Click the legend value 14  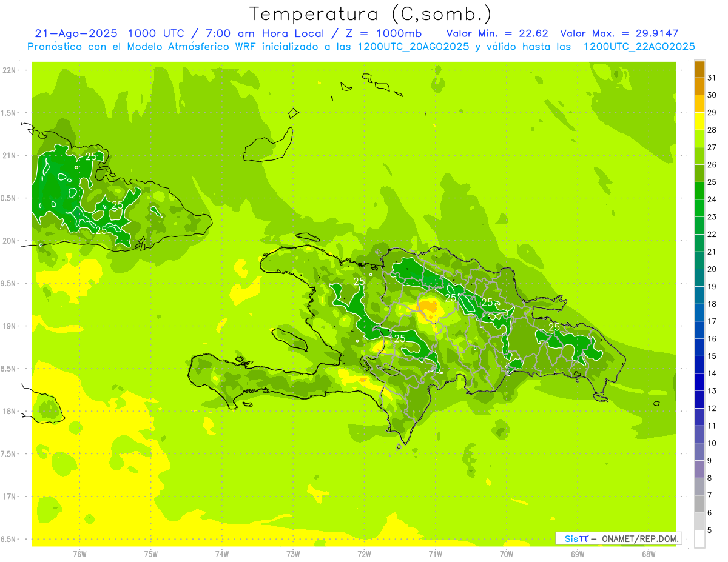(712, 373)
